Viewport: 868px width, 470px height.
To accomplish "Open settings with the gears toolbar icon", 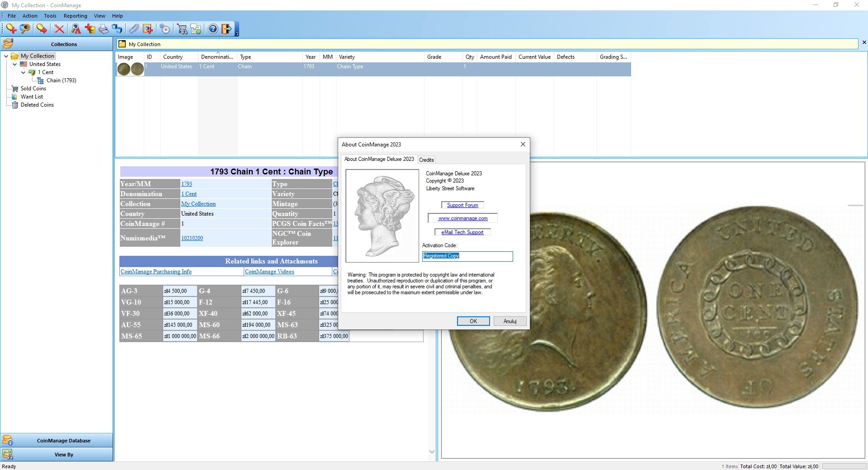I will (x=165, y=29).
